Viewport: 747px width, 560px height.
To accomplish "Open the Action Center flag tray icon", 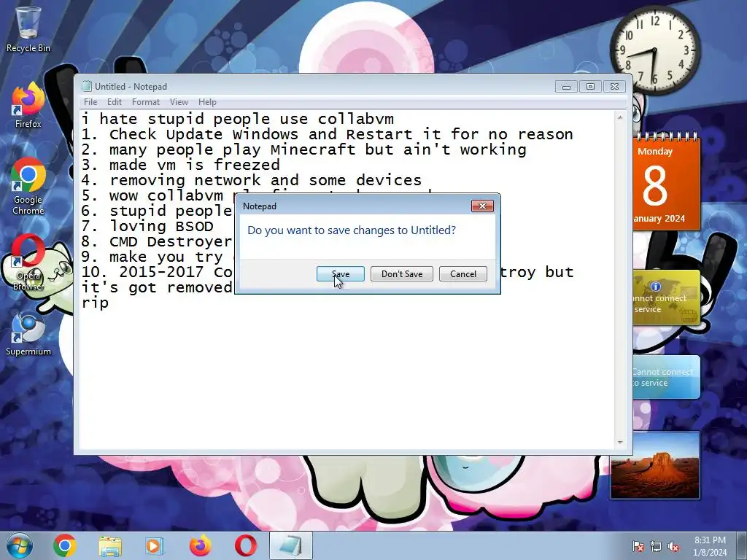I will [x=638, y=546].
